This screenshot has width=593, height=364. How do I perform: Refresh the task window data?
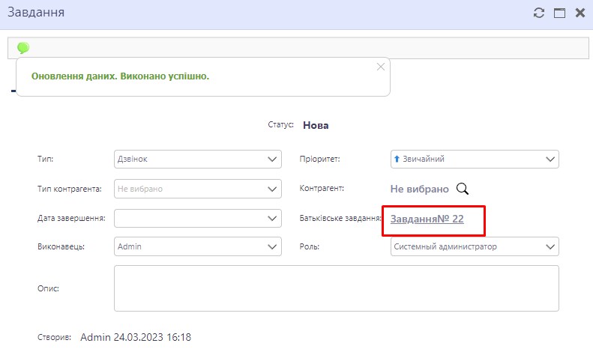(538, 13)
